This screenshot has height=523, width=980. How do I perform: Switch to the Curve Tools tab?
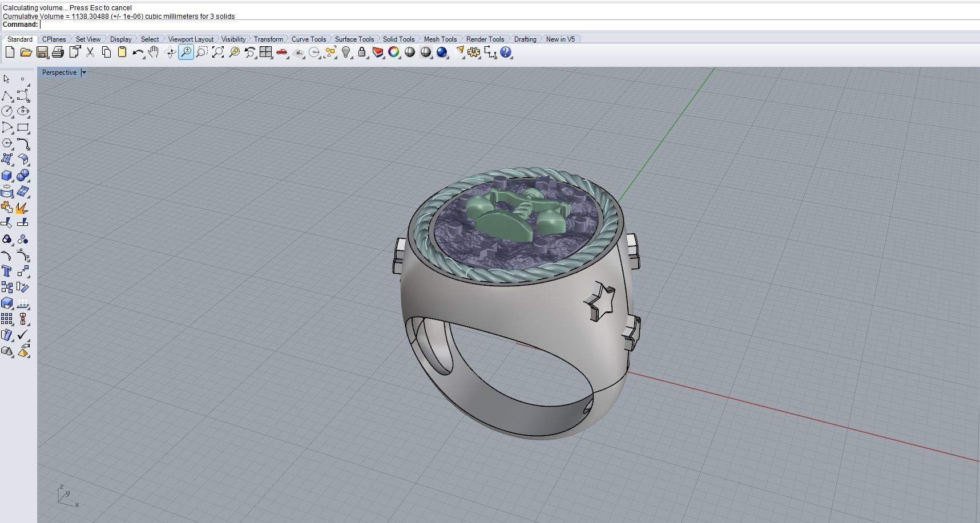coord(309,39)
